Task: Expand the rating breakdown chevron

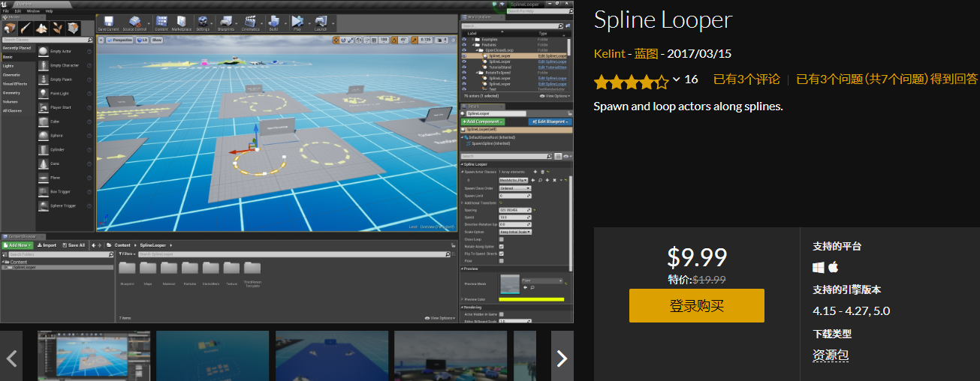Action: (x=677, y=79)
